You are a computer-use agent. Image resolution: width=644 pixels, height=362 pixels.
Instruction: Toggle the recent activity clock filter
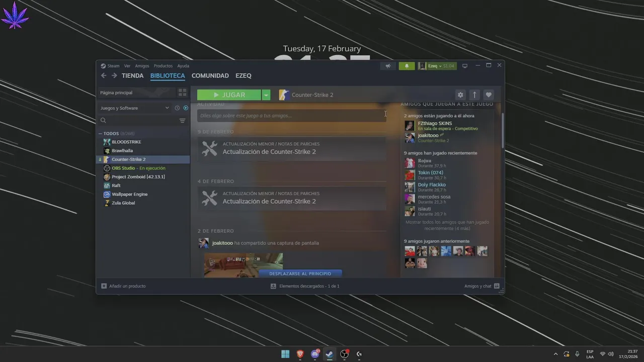pyautogui.click(x=177, y=108)
